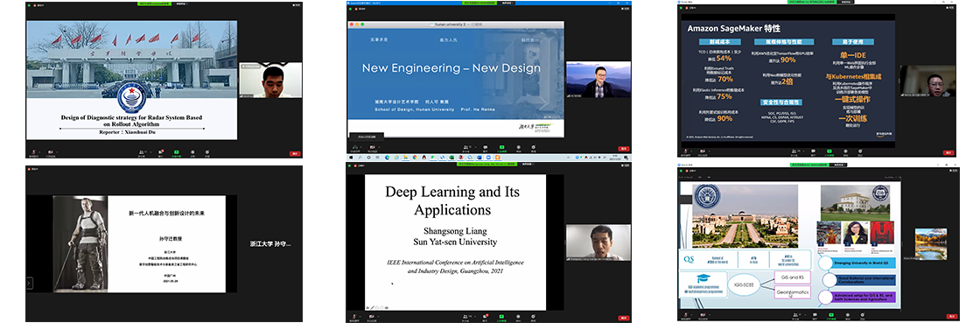Click record icon in the Deep Learning window
This screenshot has width=980, height=323.
tap(518, 317)
